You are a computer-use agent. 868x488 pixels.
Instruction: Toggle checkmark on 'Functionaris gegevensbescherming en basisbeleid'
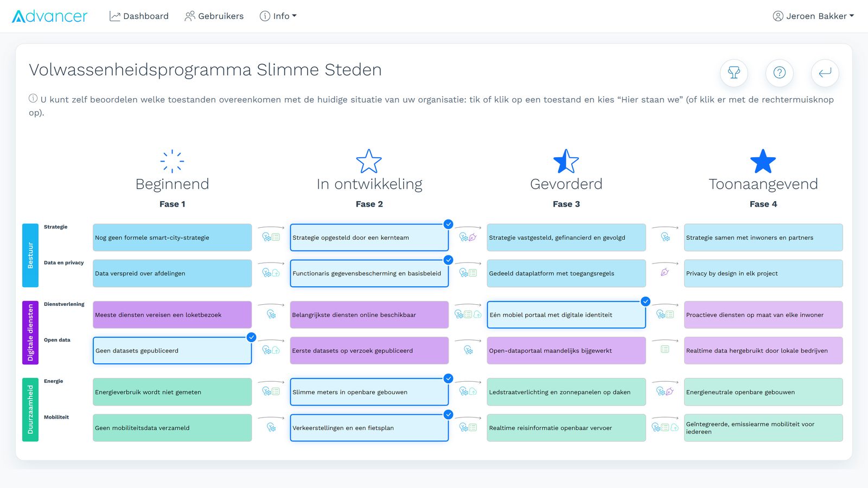click(448, 260)
